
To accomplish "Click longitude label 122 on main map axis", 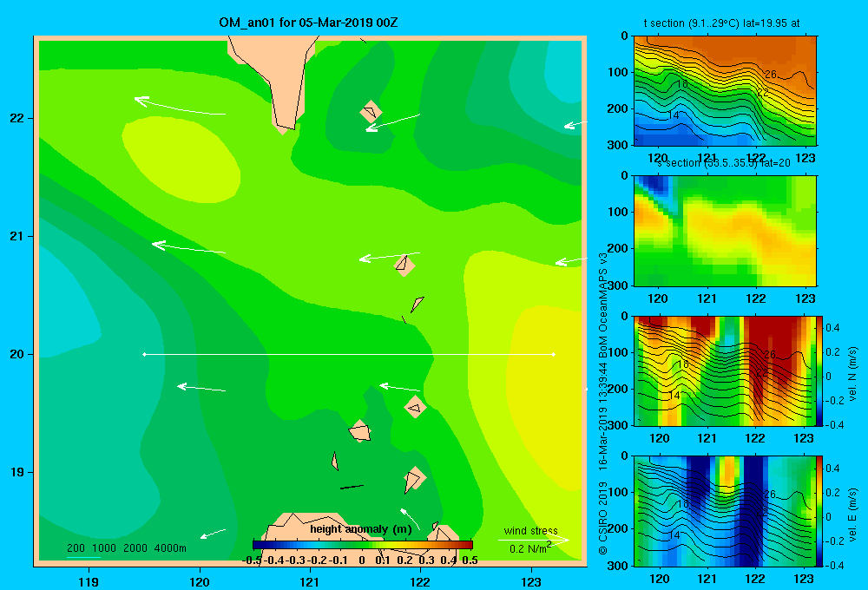I will click(421, 581).
